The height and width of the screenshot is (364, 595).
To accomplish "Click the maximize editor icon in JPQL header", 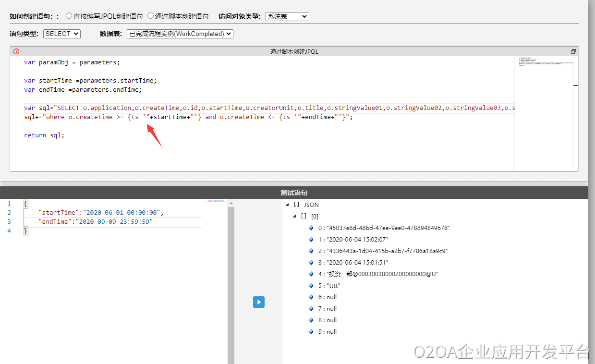I will (573, 51).
